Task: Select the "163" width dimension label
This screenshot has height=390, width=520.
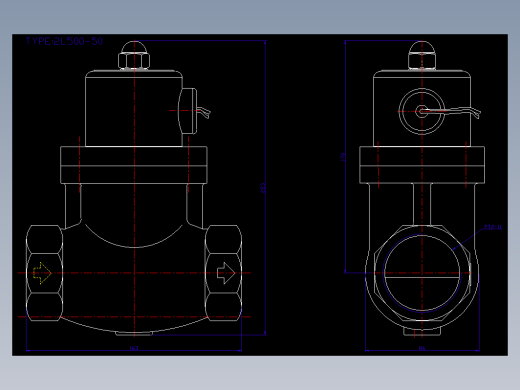Action: 134,348
